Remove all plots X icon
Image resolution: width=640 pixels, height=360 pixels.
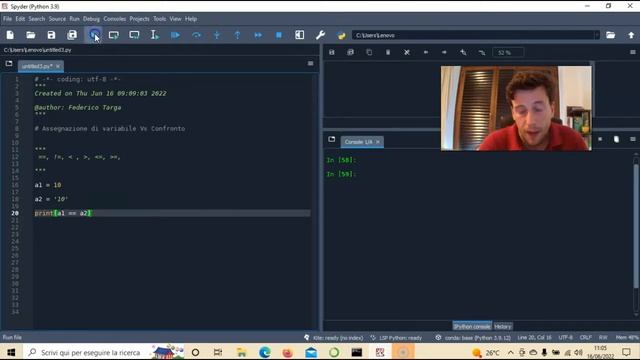pyautogui.click(x=407, y=52)
